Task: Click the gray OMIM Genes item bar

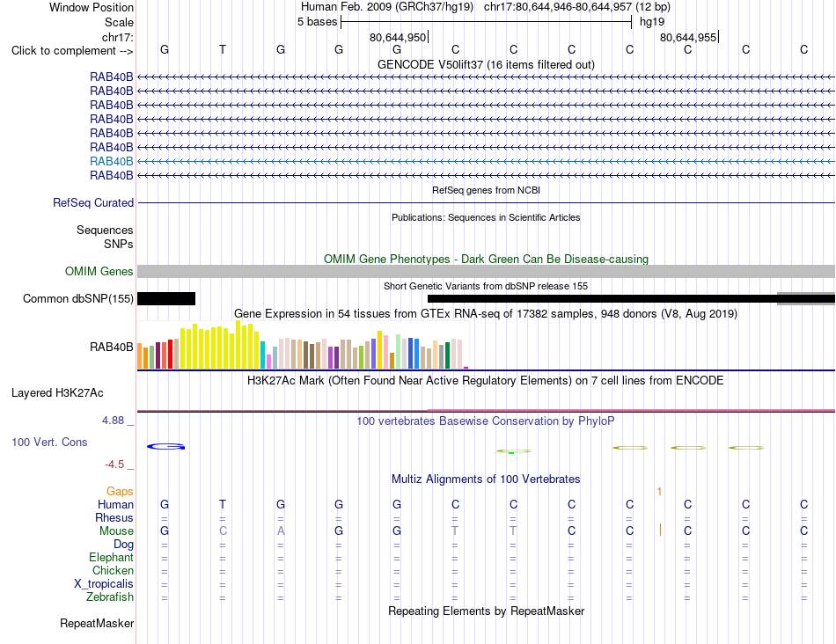Action: 486,271
